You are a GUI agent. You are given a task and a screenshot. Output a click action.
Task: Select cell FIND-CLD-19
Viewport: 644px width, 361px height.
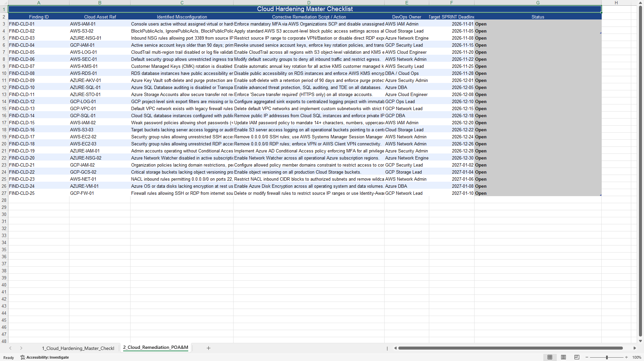(x=39, y=151)
